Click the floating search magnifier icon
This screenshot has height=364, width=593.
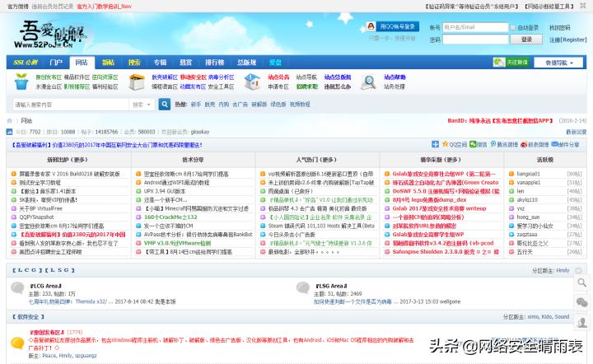[582, 282]
